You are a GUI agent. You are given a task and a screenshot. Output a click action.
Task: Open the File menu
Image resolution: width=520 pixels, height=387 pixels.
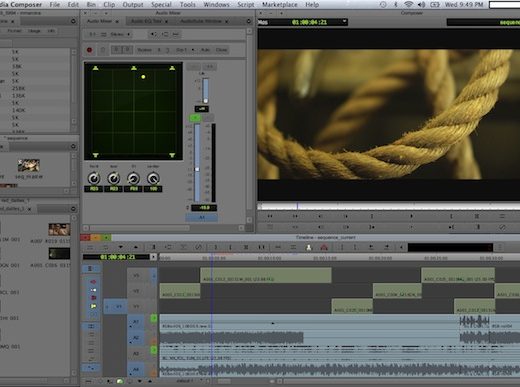click(x=55, y=4)
